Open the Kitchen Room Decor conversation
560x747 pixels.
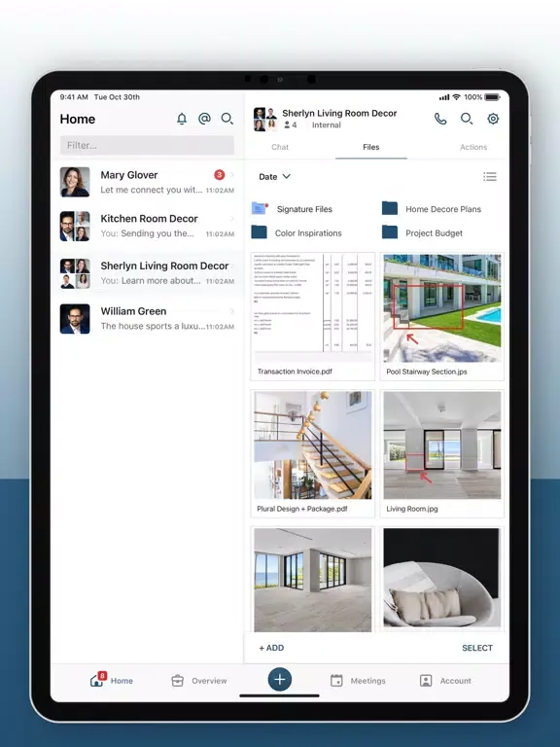pyautogui.click(x=147, y=226)
